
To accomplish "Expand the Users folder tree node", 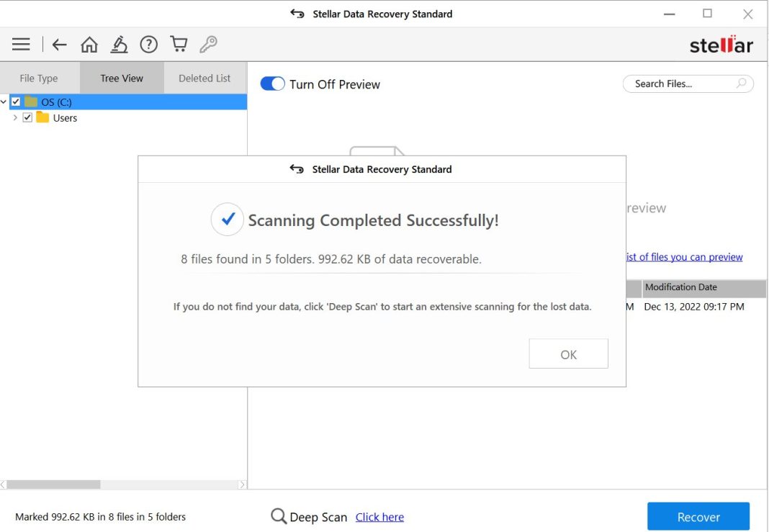I will click(15, 117).
